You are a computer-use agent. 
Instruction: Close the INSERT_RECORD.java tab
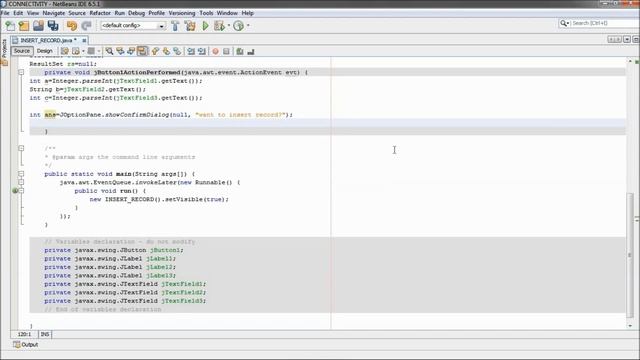click(84, 40)
